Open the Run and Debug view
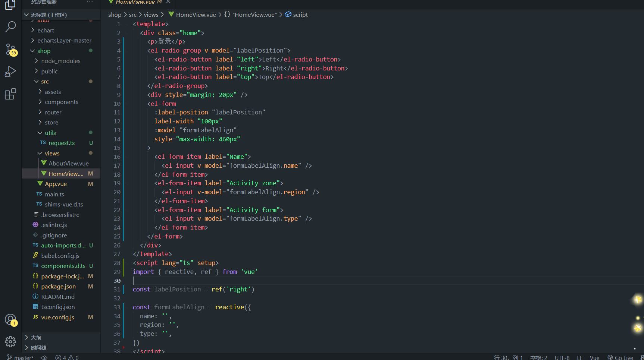The height and width of the screenshot is (360, 644). pyautogui.click(x=10, y=71)
